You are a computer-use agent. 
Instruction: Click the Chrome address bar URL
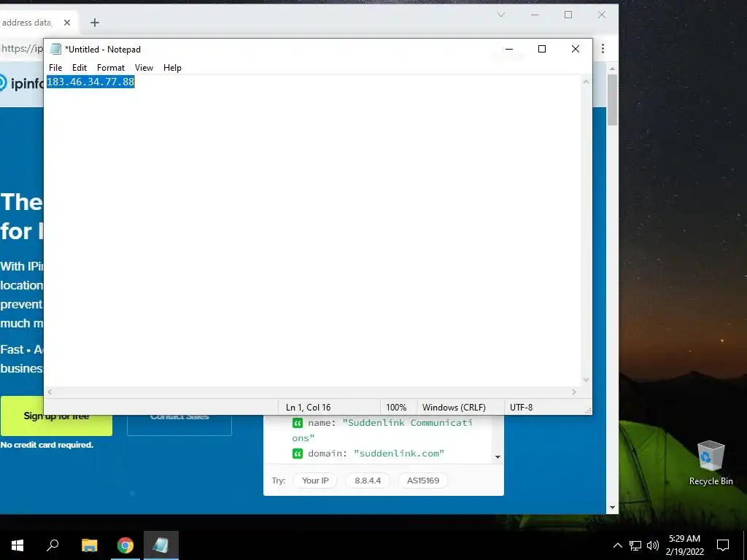coord(21,49)
